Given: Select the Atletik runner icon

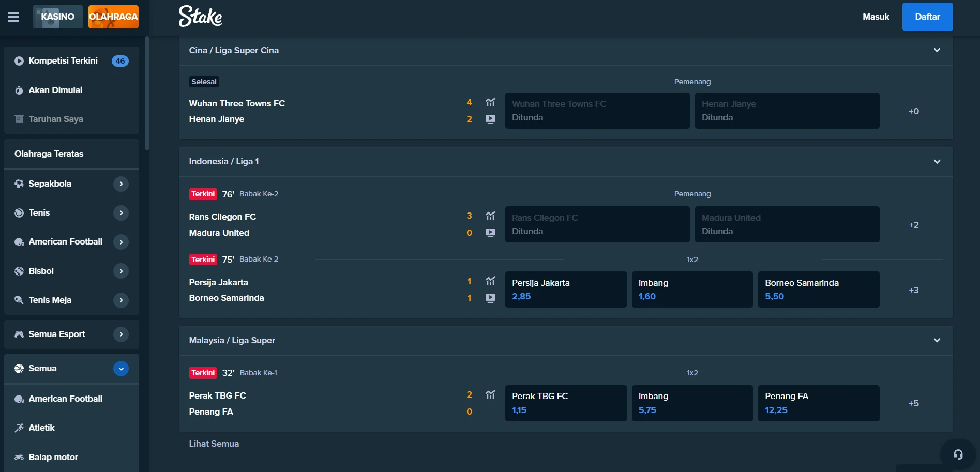Looking at the screenshot, I should click(19, 428).
